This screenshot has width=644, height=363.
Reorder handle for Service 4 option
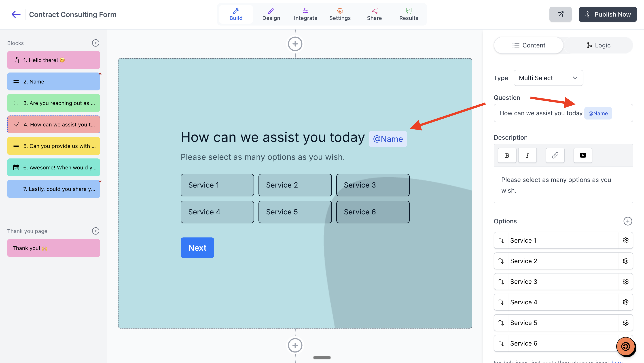point(501,302)
